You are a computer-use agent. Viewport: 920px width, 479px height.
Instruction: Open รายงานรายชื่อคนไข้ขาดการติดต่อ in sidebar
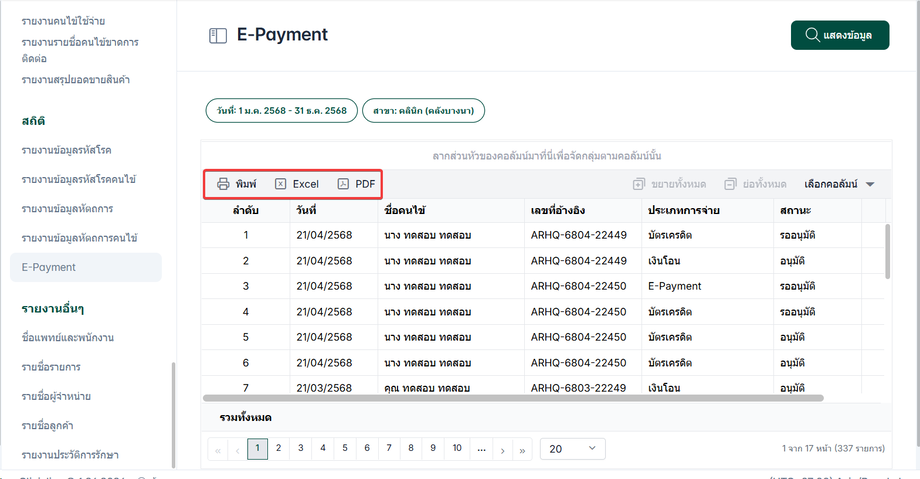point(80,50)
